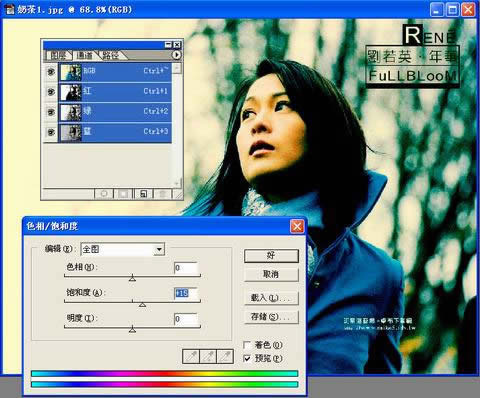This screenshot has width=480, height=398.
Task: Enable the 着色 colorize checkbox
Action: [247, 345]
